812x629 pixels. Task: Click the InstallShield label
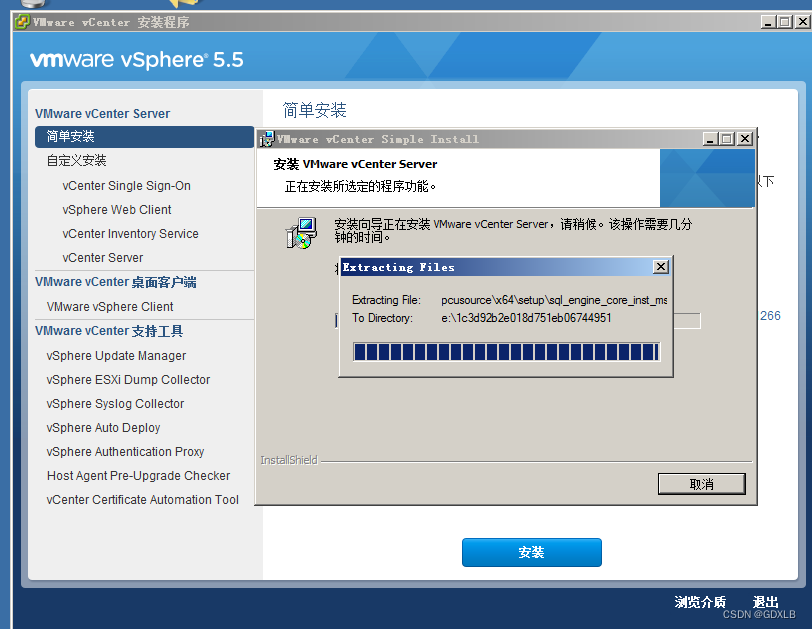click(289, 460)
